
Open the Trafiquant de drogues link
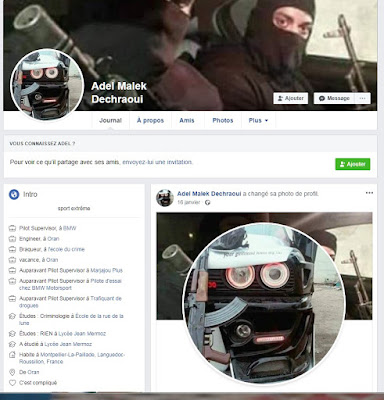click(70, 302)
